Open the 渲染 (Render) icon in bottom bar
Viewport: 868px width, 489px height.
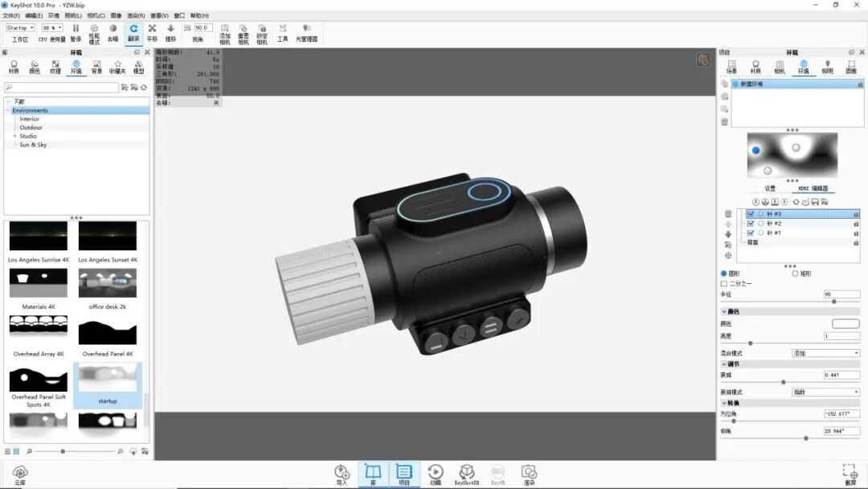pyautogui.click(x=529, y=474)
